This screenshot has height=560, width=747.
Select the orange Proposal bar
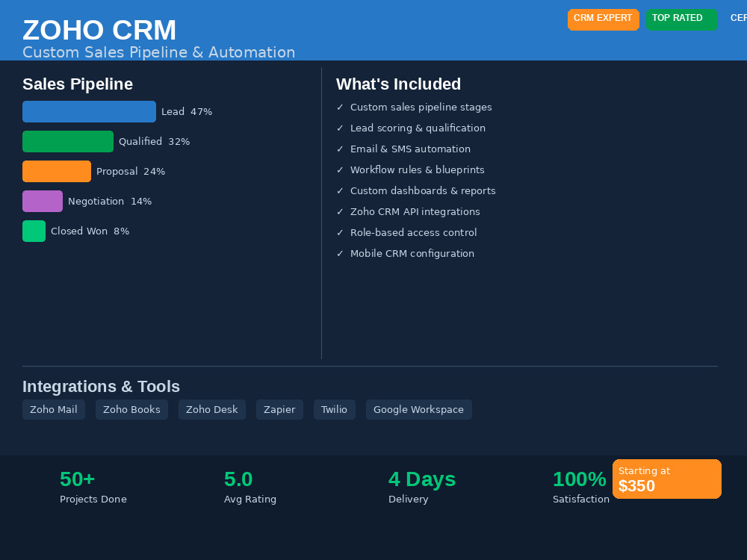click(x=57, y=172)
